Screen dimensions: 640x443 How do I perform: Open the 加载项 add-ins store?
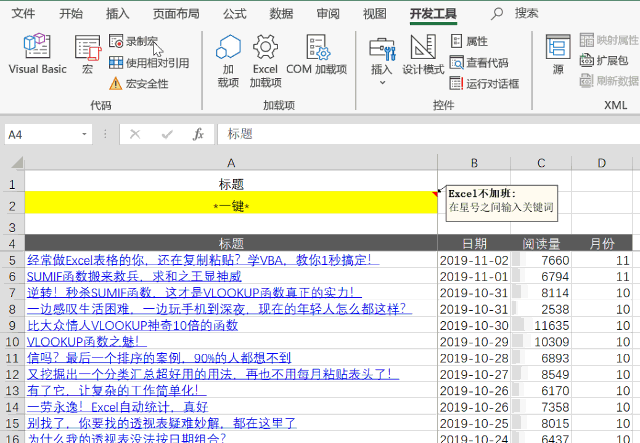[x=228, y=61]
